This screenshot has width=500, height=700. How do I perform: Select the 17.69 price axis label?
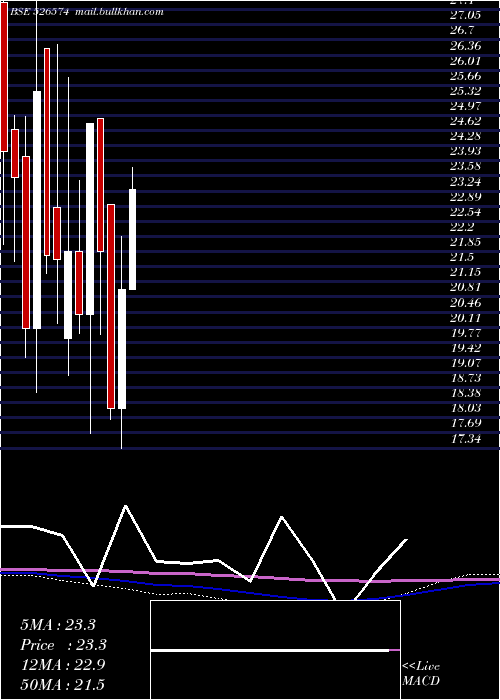pos(466,424)
